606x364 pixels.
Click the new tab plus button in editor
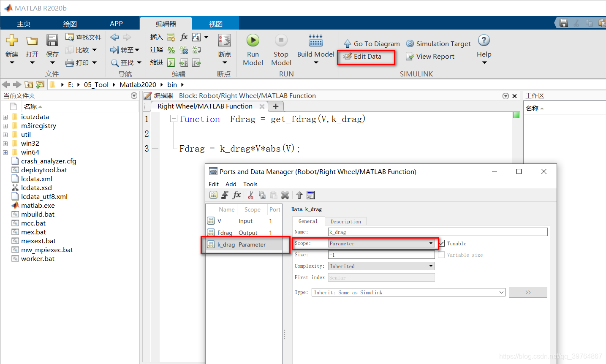coord(276,106)
